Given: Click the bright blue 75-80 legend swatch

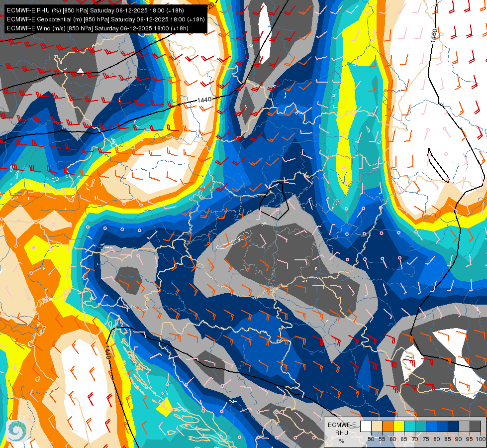Looking at the screenshot, I should tap(432, 426).
